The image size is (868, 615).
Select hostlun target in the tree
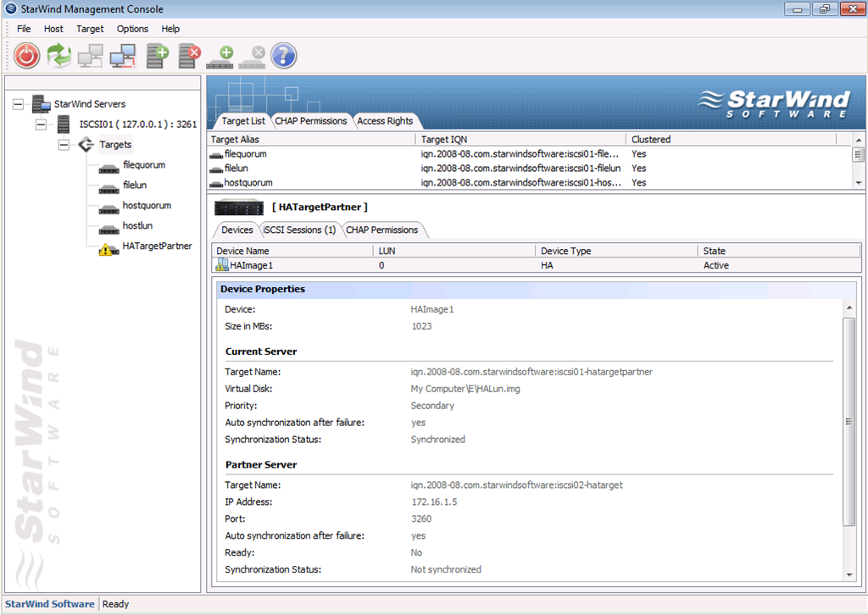tap(137, 225)
